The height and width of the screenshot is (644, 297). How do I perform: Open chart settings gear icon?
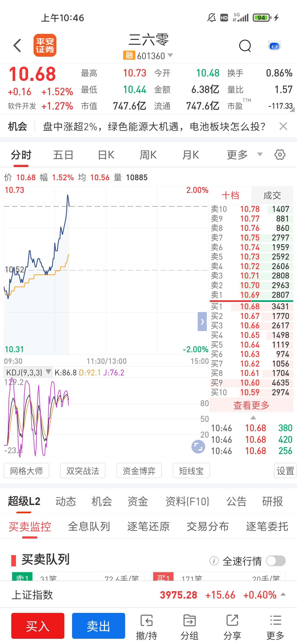[280, 155]
